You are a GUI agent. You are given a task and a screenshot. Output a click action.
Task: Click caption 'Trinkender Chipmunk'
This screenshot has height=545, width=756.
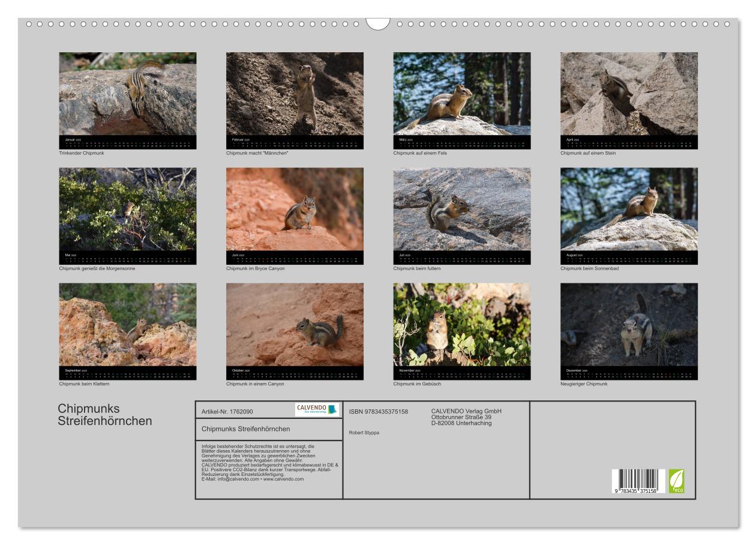[x=82, y=153]
